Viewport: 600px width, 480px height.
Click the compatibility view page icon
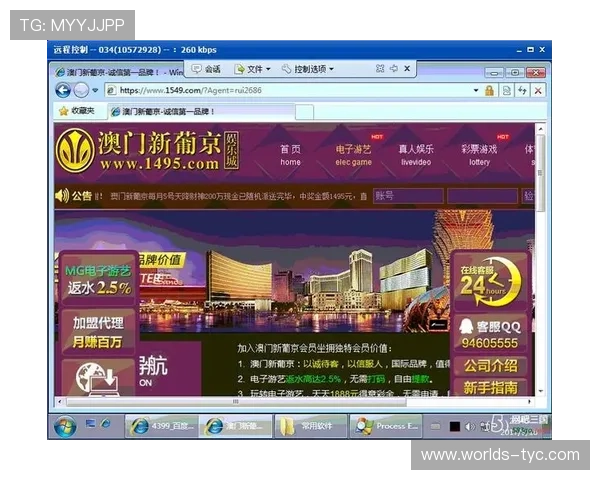[506, 91]
